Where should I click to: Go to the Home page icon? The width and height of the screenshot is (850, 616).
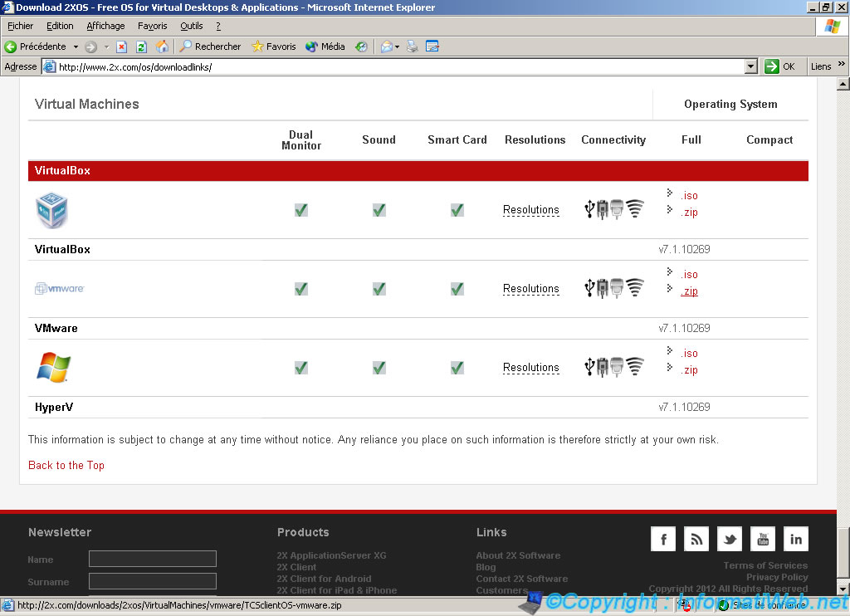tap(162, 46)
